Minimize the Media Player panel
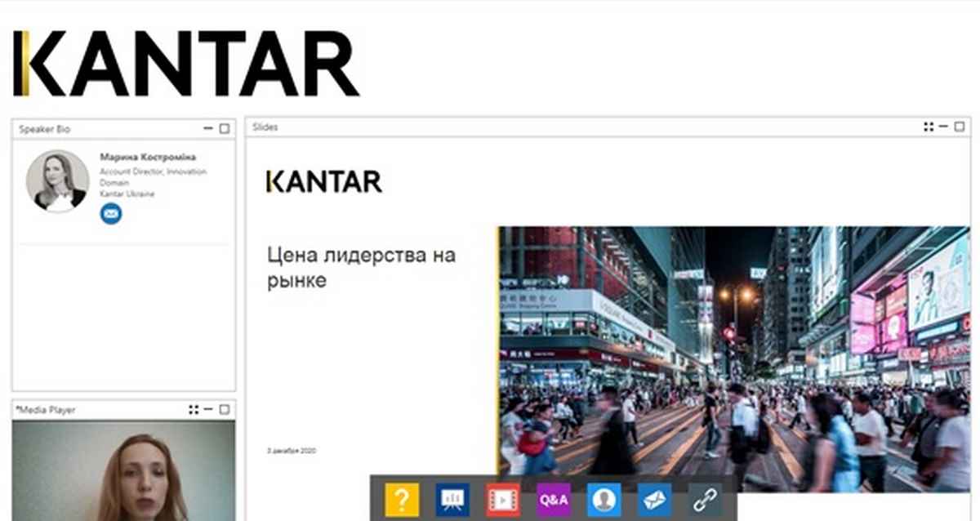 [x=208, y=409]
